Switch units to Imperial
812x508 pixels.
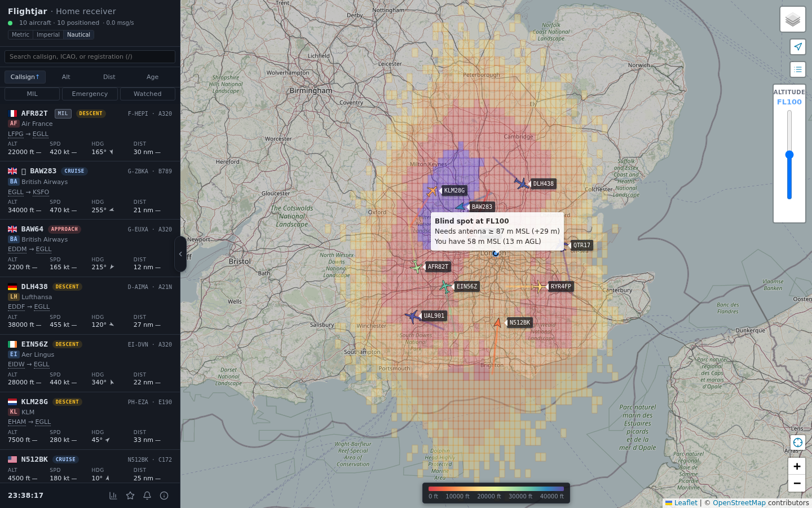48,34
